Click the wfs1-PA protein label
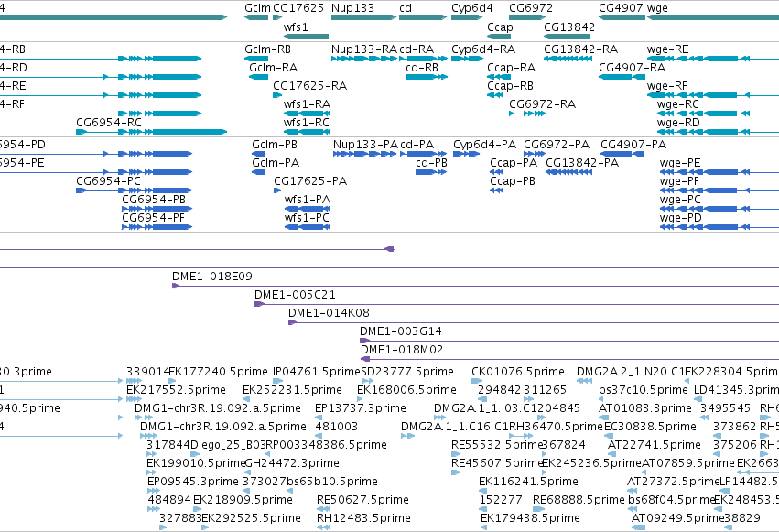Image resolution: width=779 pixels, height=532 pixels. [307, 200]
